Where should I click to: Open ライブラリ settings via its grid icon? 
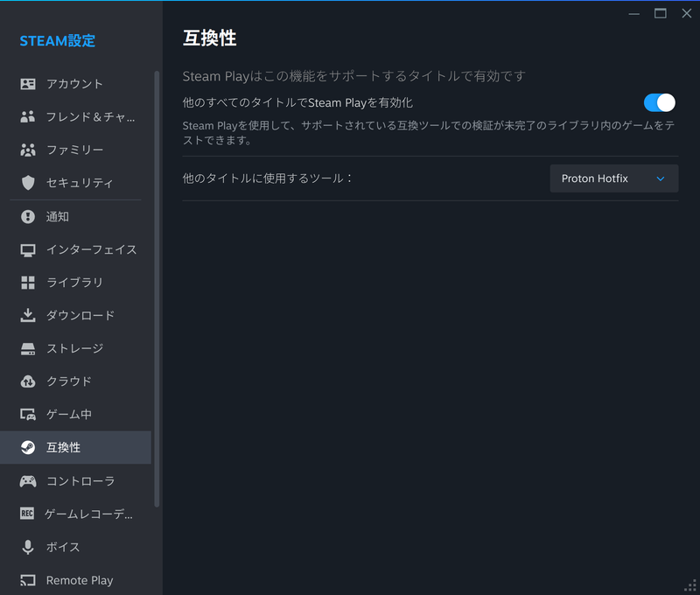[x=29, y=282]
